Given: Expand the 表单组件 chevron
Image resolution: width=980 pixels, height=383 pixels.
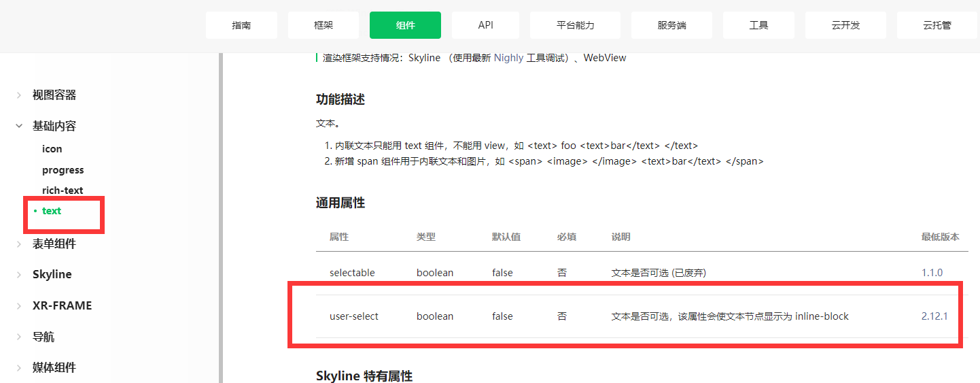Looking at the screenshot, I should pyautogui.click(x=19, y=244).
